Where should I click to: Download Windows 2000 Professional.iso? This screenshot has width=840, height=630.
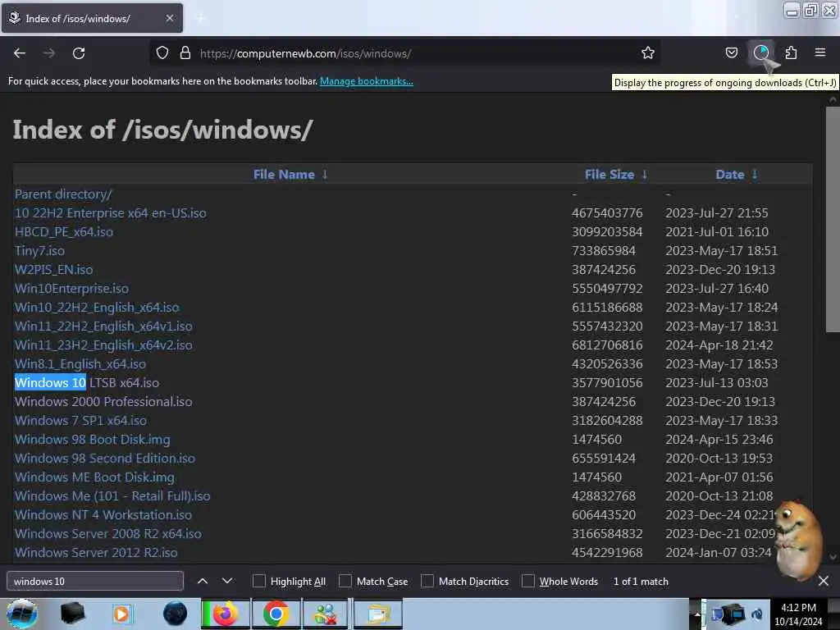tap(103, 401)
